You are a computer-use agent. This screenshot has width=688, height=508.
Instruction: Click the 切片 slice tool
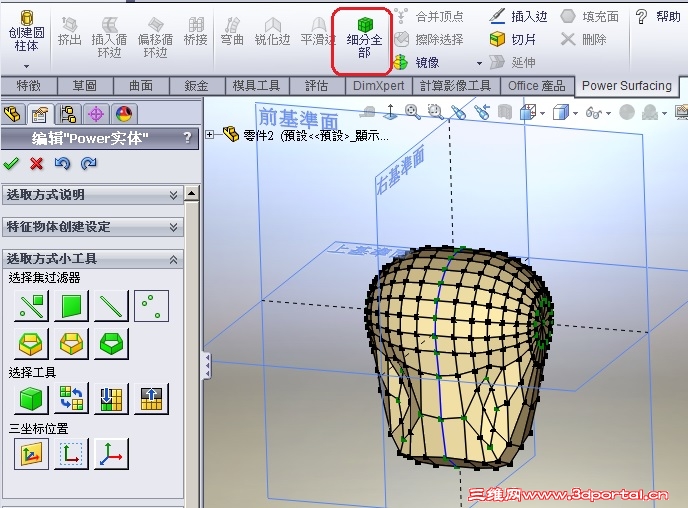click(513, 39)
